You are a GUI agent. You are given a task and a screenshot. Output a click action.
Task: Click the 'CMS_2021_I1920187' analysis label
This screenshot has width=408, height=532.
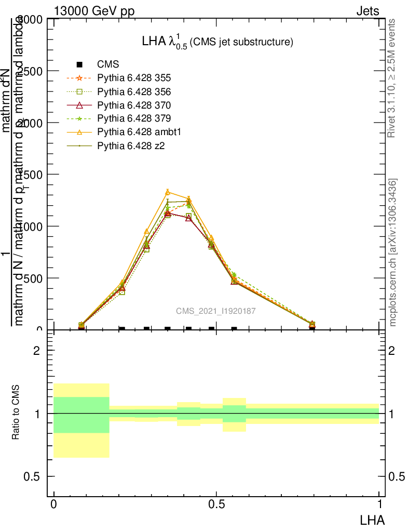[216, 311]
